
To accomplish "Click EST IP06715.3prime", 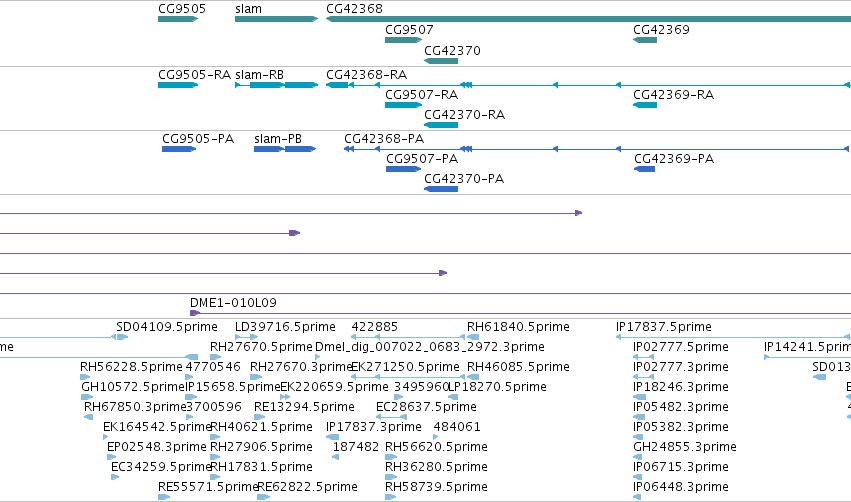I will coord(680,467).
